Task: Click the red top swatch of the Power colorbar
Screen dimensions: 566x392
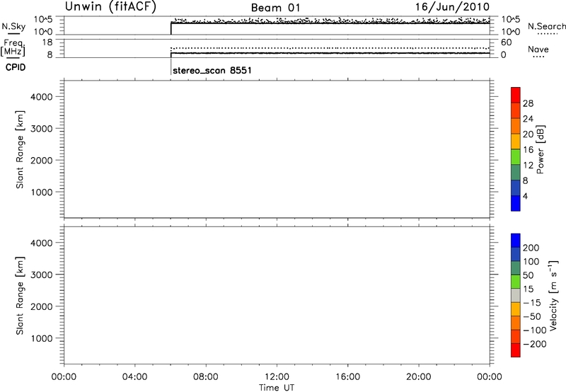Action: pyautogui.click(x=516, y=95)
